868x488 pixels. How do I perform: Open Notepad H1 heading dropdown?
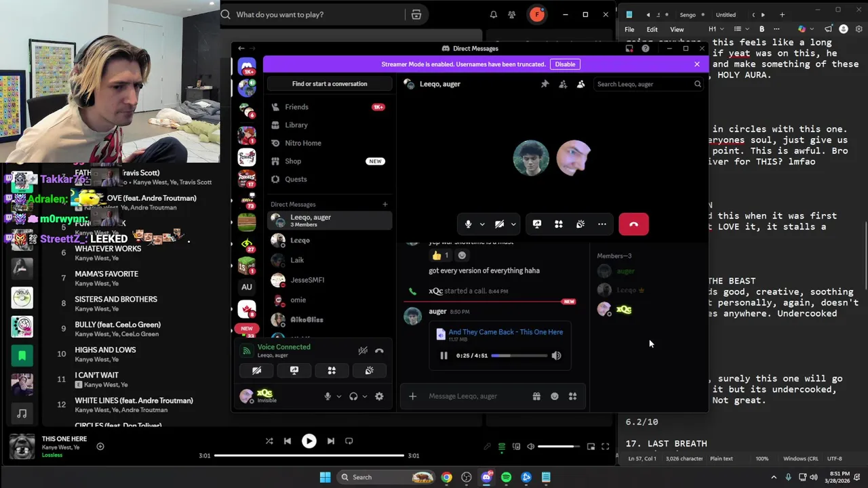tap(716, 29)
